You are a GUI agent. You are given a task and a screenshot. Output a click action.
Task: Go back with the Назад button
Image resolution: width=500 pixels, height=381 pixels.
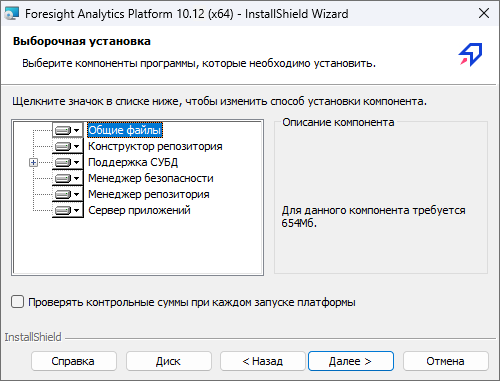[263, 361]
